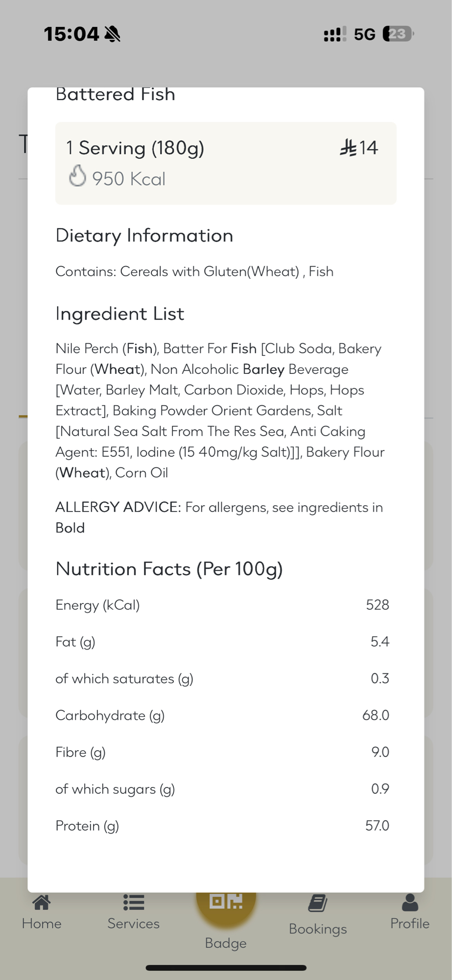Tap the Ingredient List heading
The width and height of the screenshot is (452, 980).
pos(120,314)
